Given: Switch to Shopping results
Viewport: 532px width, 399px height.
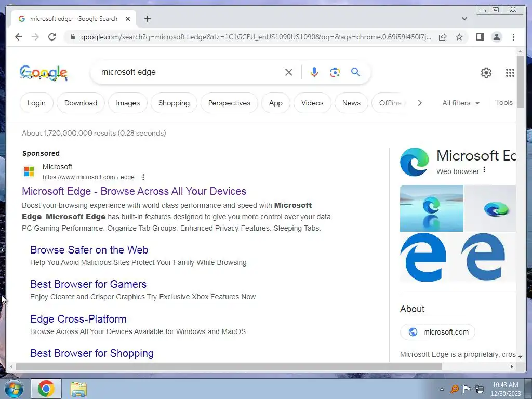Looking at the screenshot, I should point(174,103).
